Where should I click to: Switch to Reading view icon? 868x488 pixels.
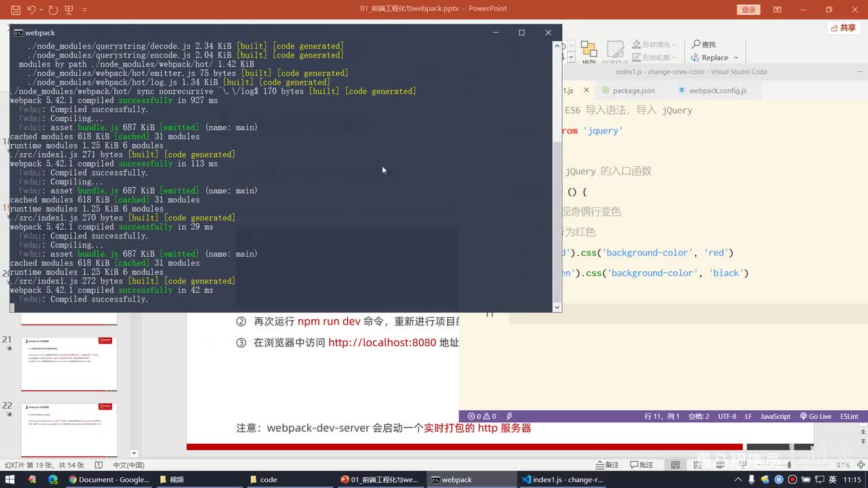[721, 465]
